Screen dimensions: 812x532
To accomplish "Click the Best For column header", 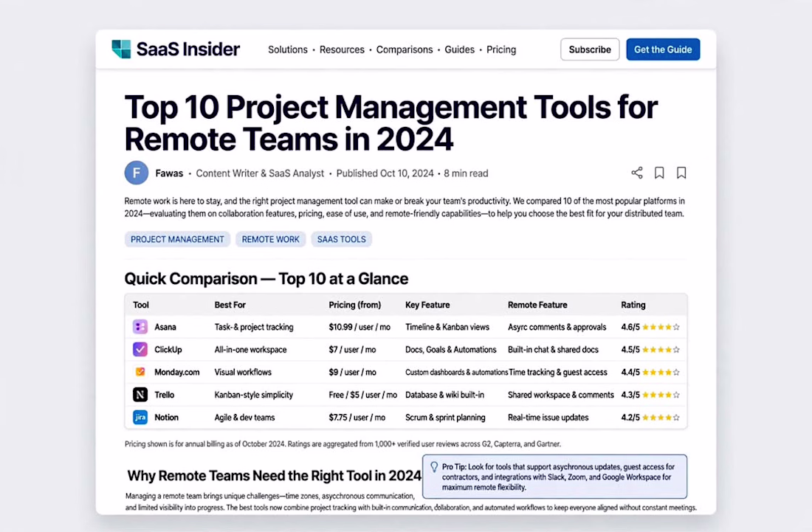I will (230, 305).
